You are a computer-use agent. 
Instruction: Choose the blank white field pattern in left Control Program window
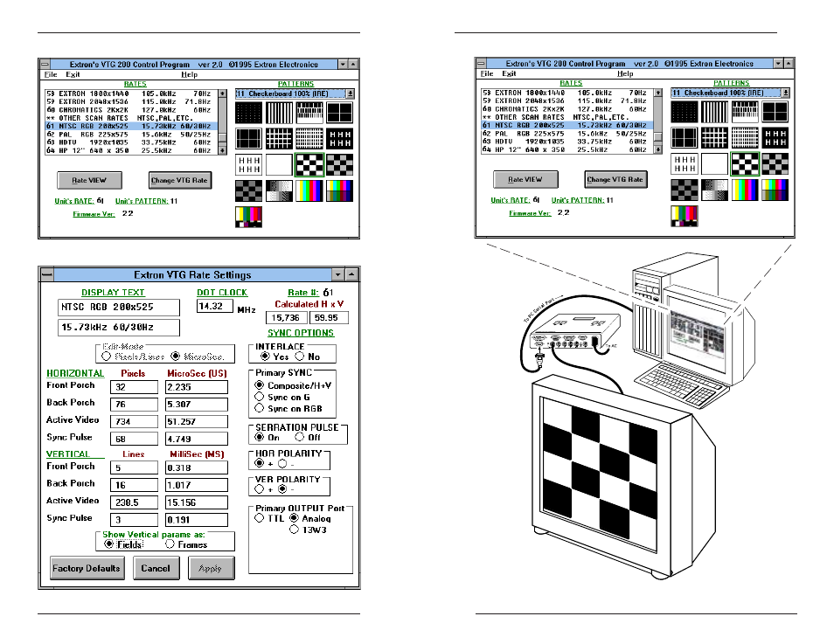[279, 165]
